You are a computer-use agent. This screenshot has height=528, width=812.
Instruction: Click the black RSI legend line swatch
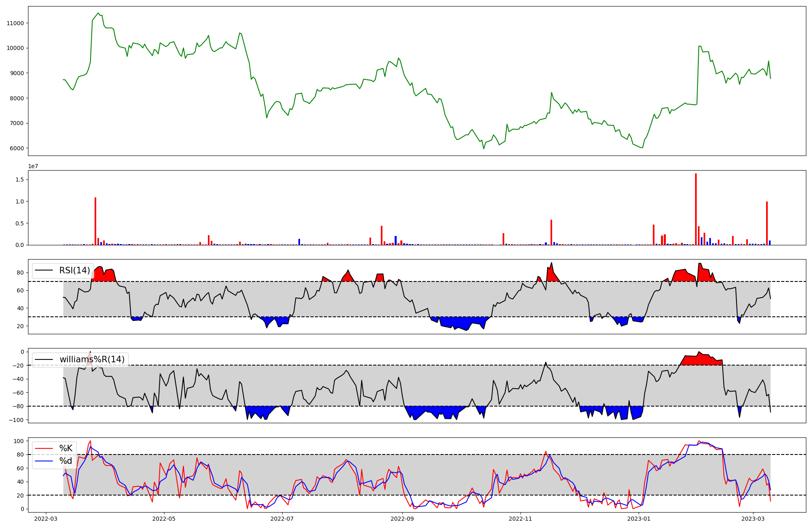[44, 270]
